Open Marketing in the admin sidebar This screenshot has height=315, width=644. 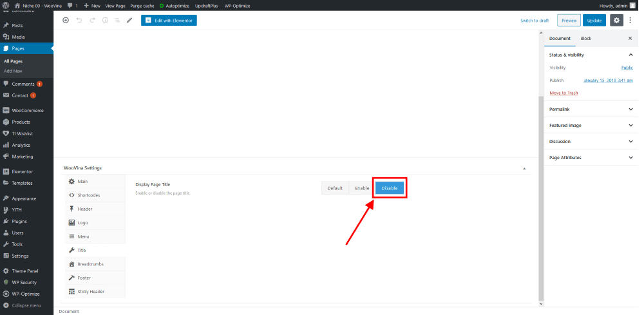pos(26,157)
